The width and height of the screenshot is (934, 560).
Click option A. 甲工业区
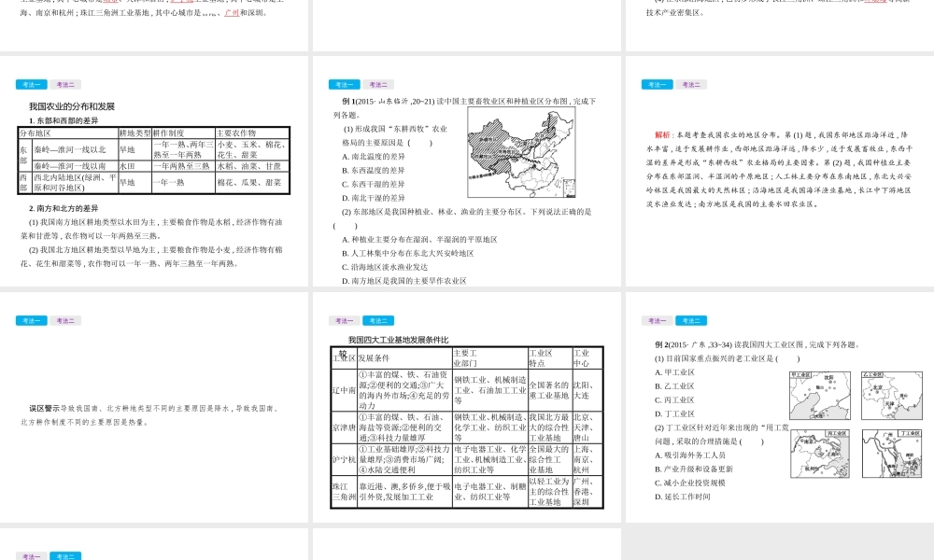[674, 372]
